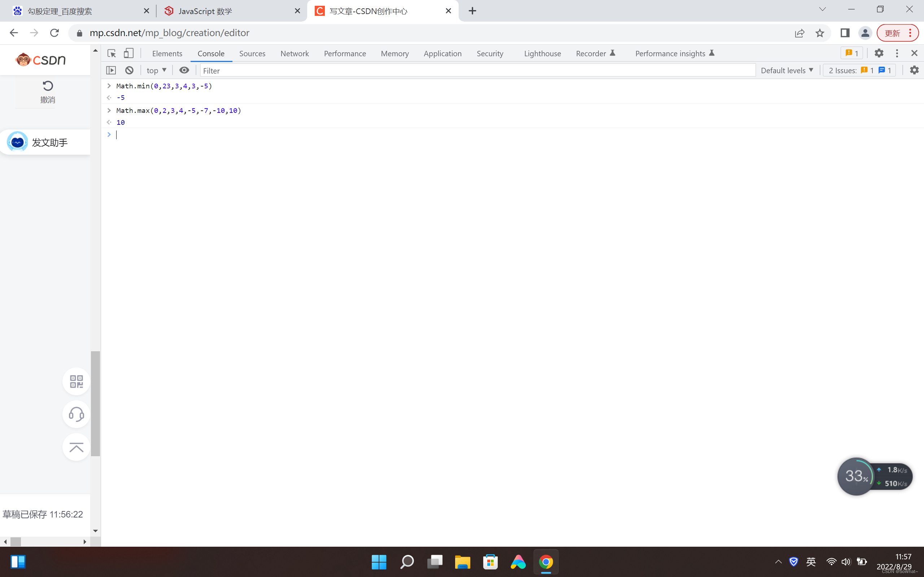The image size is (924, 577).
Task: Open the Microsoft Store taskbar icon
Action: [490, 562]
